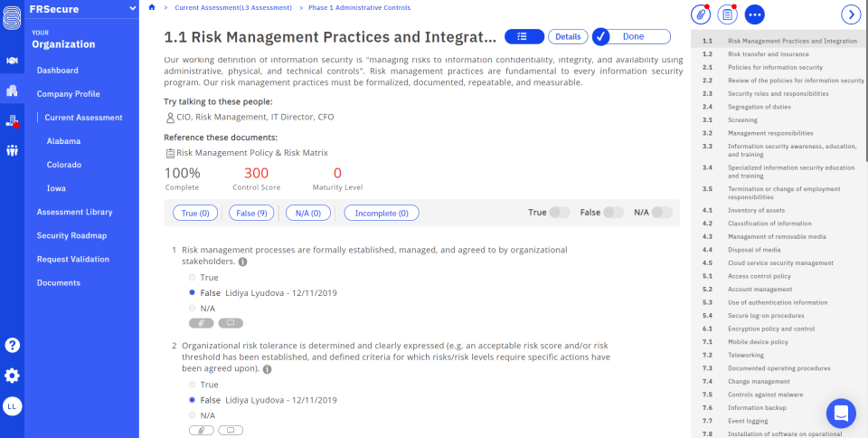Toggle the True bulk-answer switch
Image resolution: width=868 pixels, height=438 pixels.
[560, 213]
